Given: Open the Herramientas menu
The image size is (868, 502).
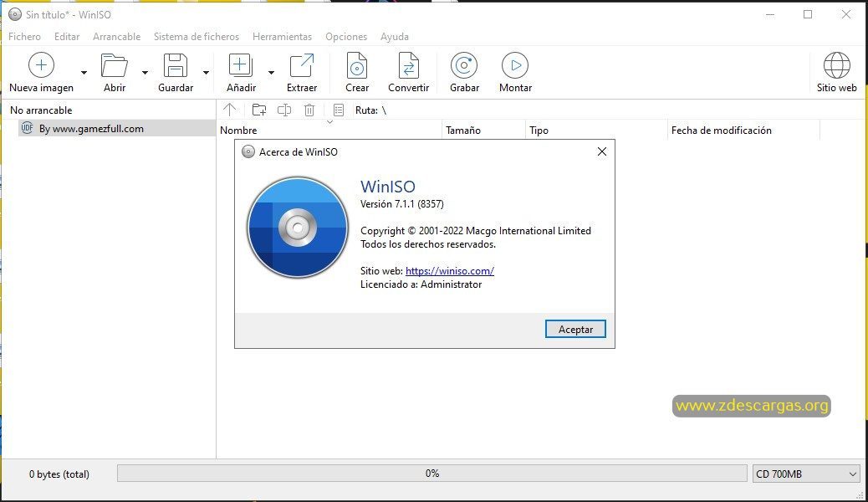Looking at the screenshot, I should 283,37.
